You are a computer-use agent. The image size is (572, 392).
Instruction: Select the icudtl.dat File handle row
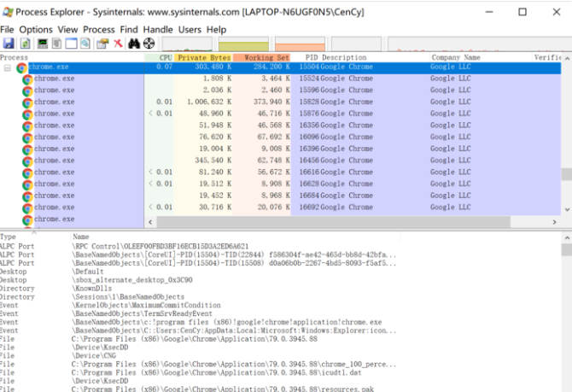[199, 372]
